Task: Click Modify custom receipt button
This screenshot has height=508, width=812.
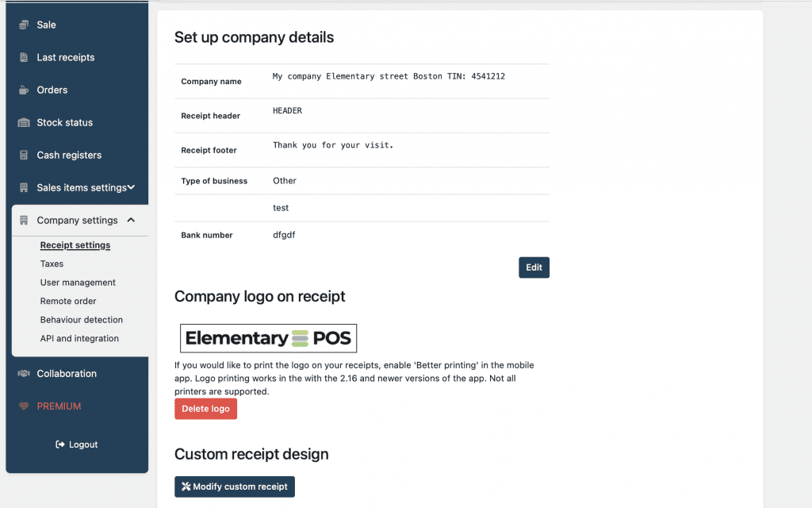Action: [235, 487]
